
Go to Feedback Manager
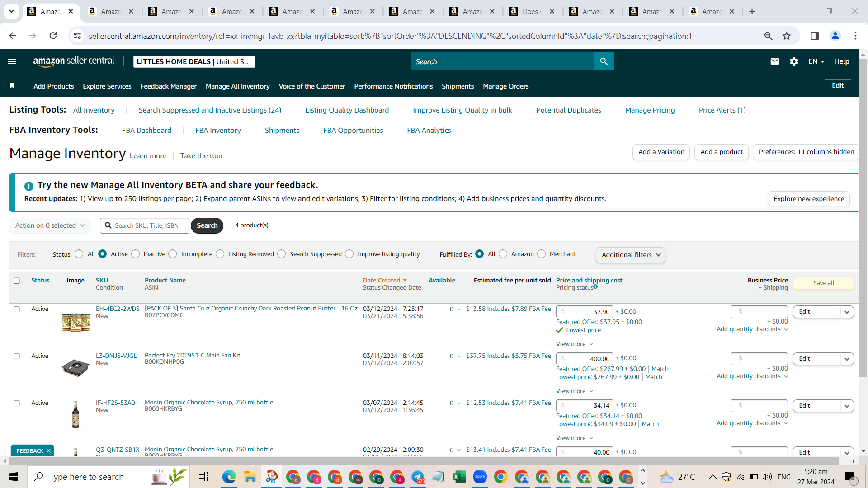point(168,86)
